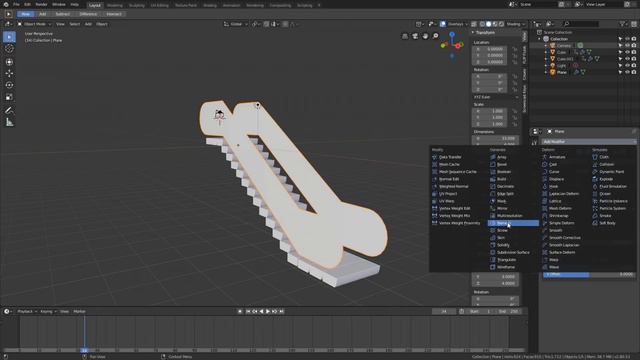Toggle camera view viewport icon
Image resolution: width=640 pixels, height=360 pixels.
[x=415, y=36]
